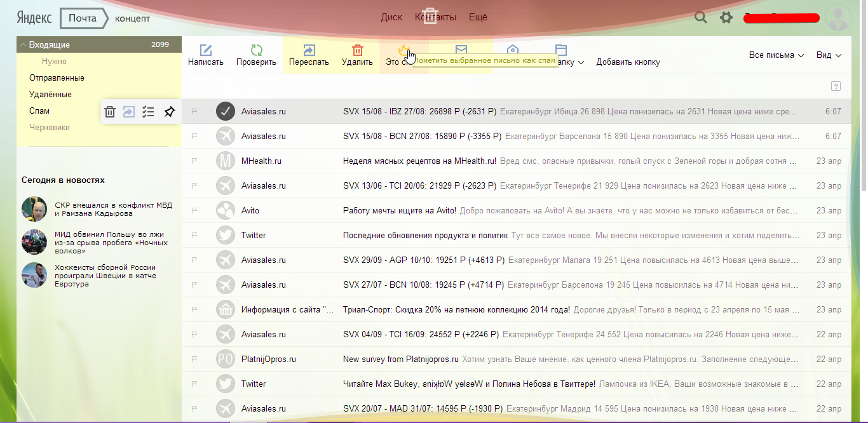Toggle the flag on the SVX 27/07 BCN email
The height and width of the screenshot is (423, 868).
[194, 285]
